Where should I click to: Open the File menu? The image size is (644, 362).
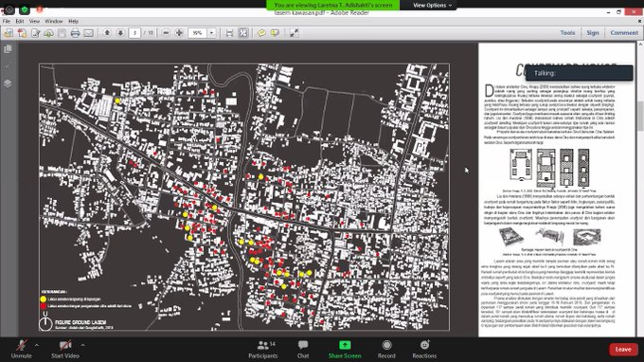[7, 21]
